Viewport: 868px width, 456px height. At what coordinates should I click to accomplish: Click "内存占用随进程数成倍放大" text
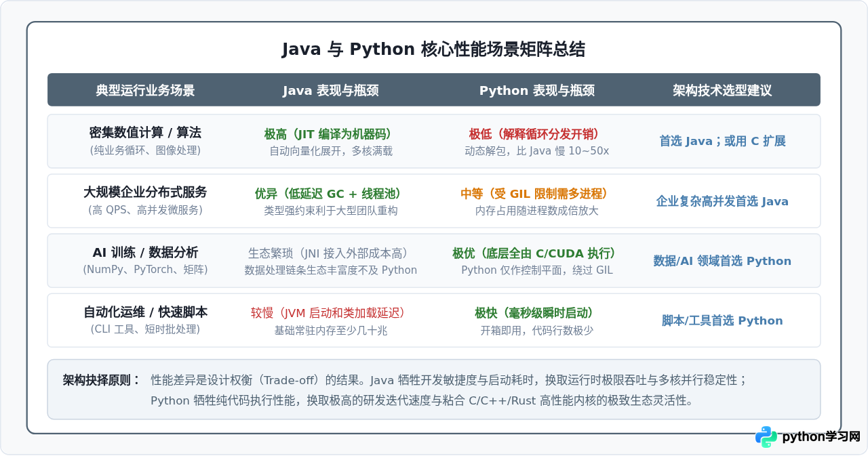537,211
